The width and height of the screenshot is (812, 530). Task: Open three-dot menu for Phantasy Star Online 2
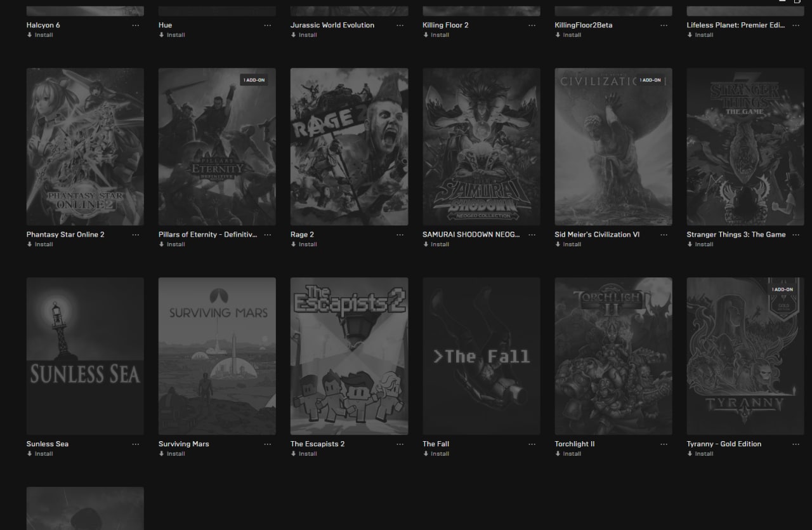tap(136, 235)
